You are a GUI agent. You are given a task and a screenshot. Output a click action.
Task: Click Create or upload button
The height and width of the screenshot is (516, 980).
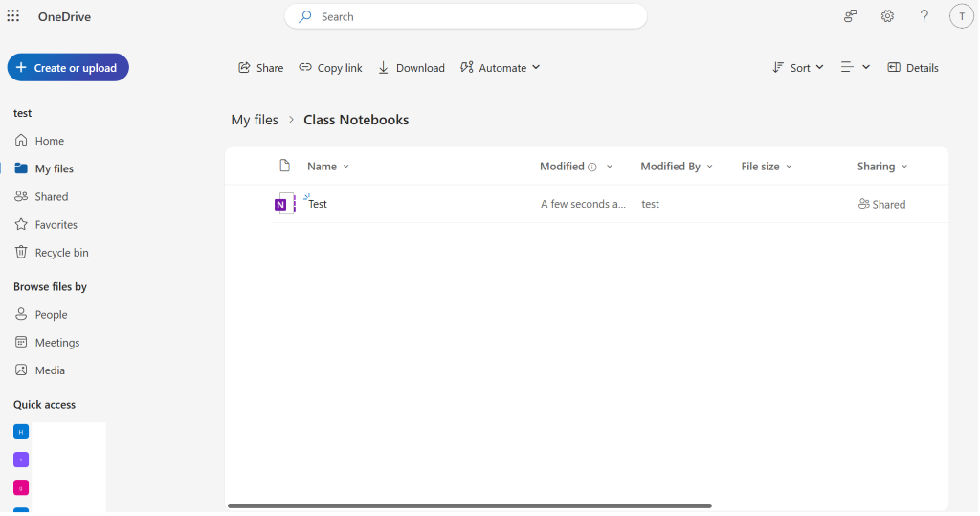68,68
